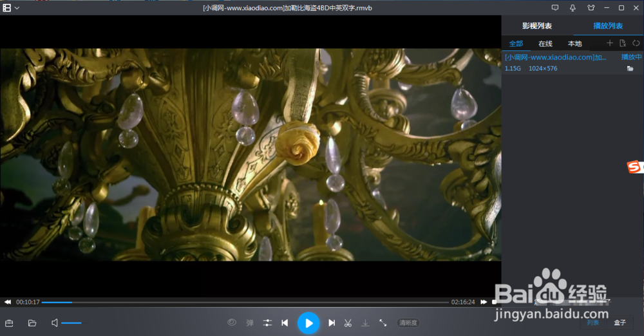Go to the previous video
The height and width of the screenshot is (336, 644).
point(285,323)
